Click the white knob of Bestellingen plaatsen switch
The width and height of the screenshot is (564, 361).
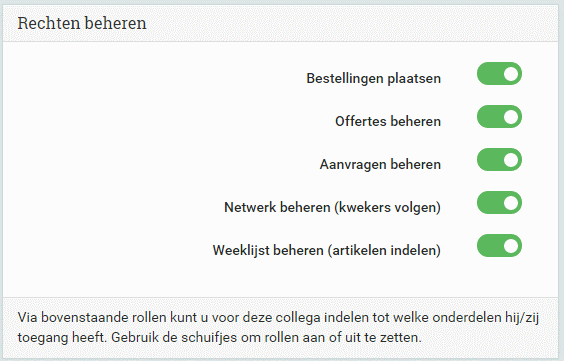[511, 74]
